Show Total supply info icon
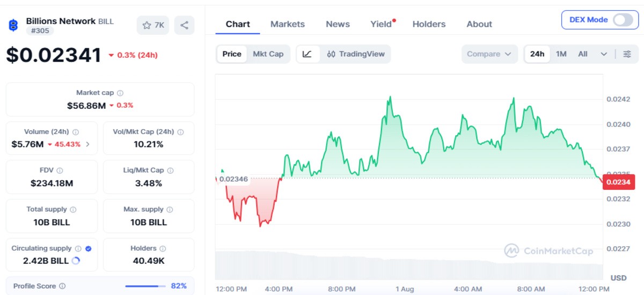This screenshot has width=644, height=295. [x=73, y=210]
